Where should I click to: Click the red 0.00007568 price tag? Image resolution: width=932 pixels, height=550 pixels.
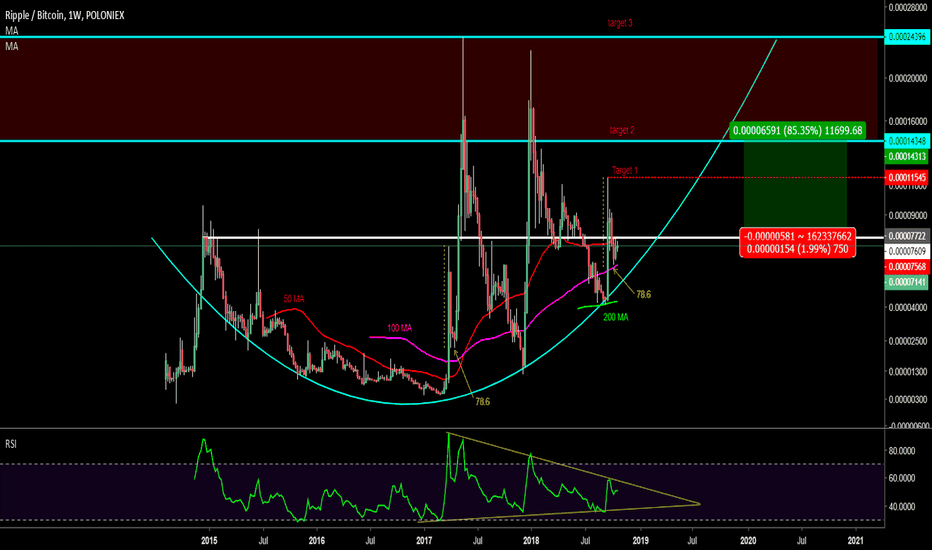point(906,266)
